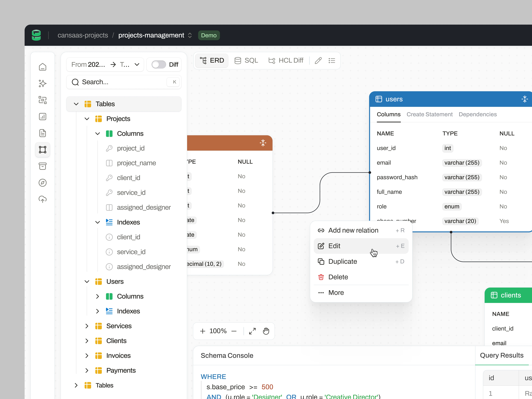Open the home icon in sidebar

pyautogui.click(x=43, y=67)
